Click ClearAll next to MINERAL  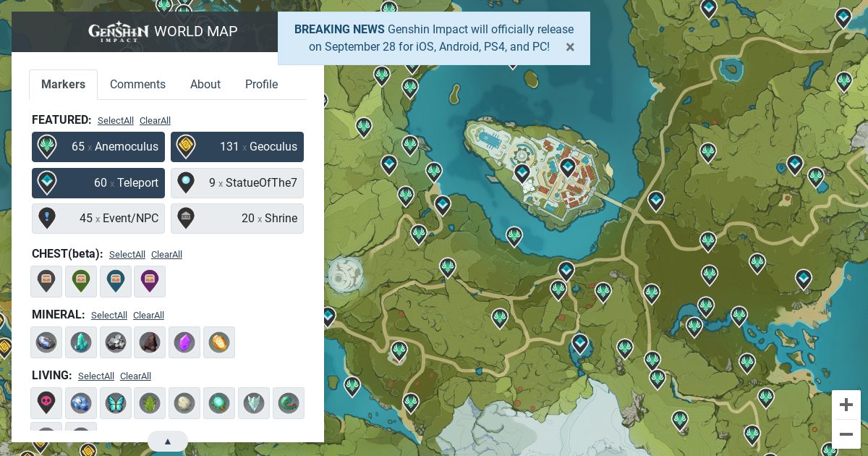point(148,316)
